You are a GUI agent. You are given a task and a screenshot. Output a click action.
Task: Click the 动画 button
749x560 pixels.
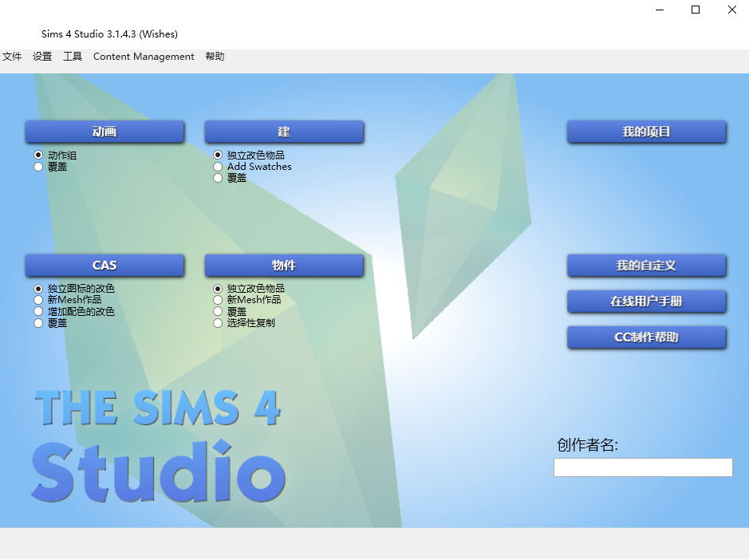click(x=104, y=132)
